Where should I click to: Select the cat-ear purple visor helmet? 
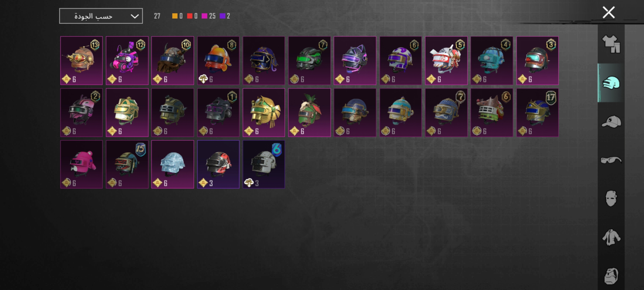click(x=355, y=61)
